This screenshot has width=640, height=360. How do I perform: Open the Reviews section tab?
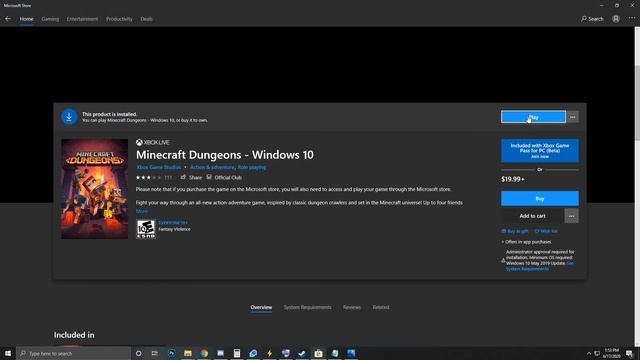tap(352, 307)
